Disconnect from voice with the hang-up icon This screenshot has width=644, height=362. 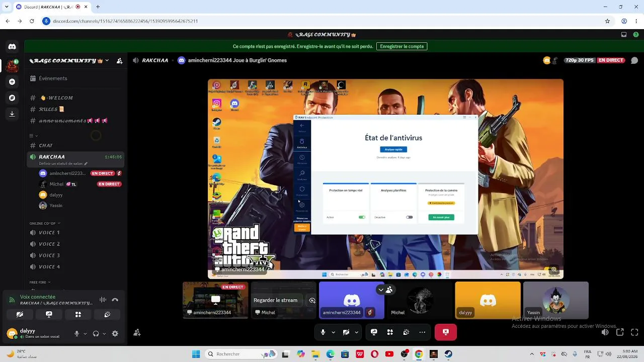pos(115,300)
